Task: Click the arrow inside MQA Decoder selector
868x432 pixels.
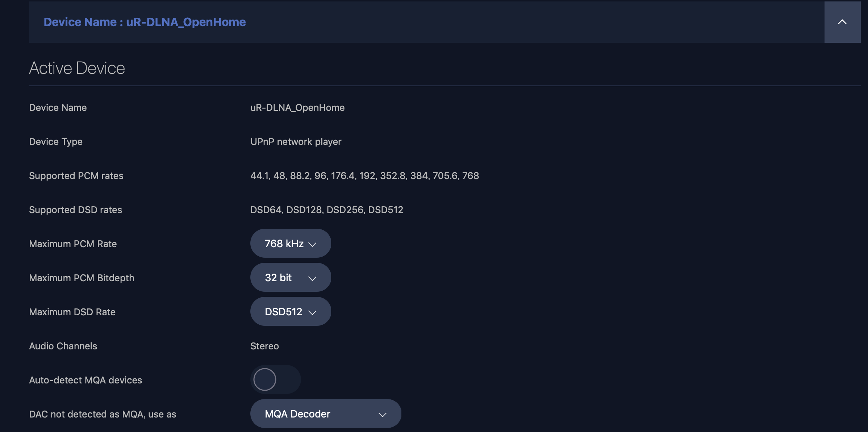Action: click(383, 415)
